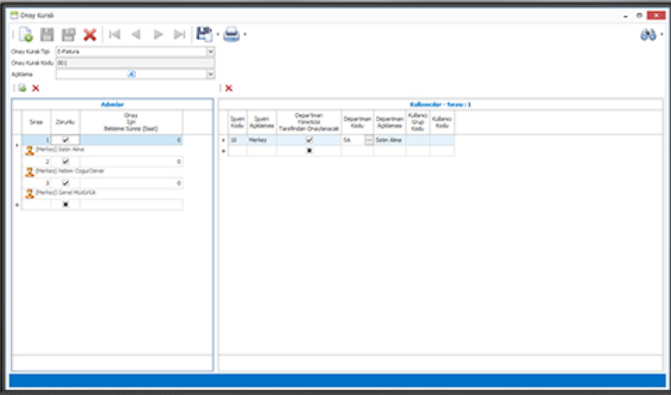Delete the step with the small red X above Adımlar
Screen dimensions: 671x395
(36, 88)
